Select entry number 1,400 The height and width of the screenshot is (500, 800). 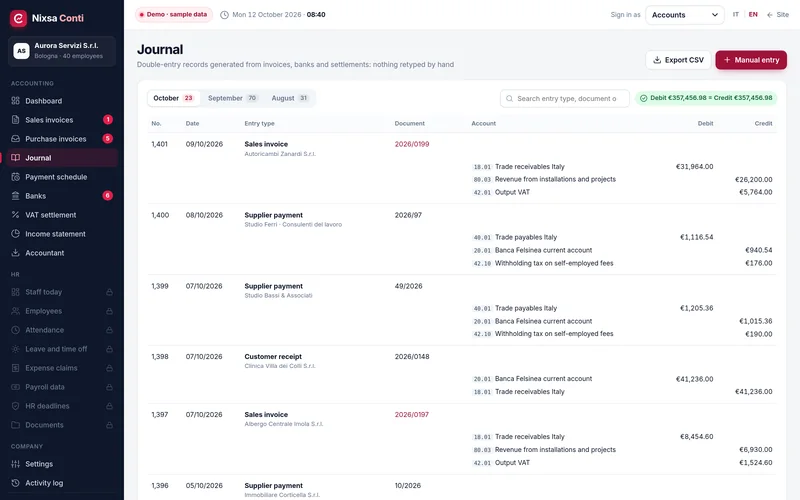tap(160, 215)
